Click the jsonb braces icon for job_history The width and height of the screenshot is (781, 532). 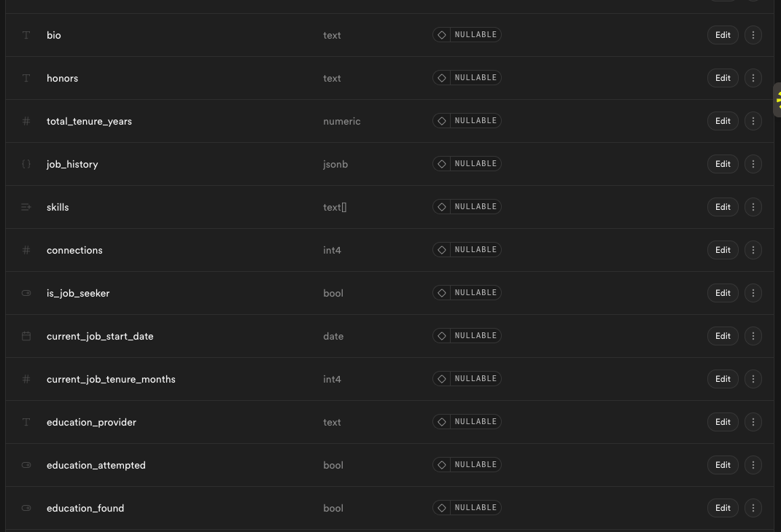(26, 164)
